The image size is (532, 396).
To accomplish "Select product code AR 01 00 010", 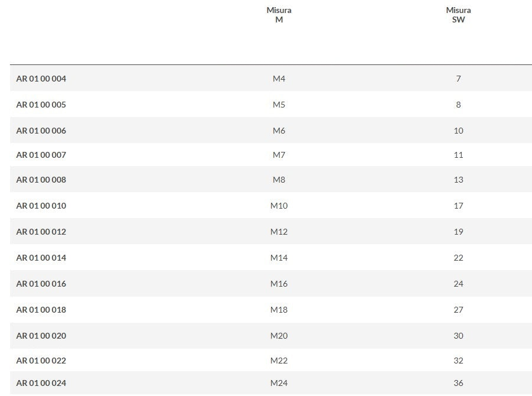I will coord(41,206).
